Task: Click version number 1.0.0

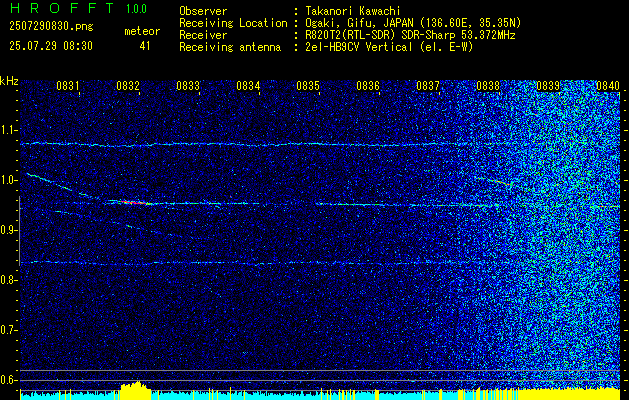Action: point(136,9)
